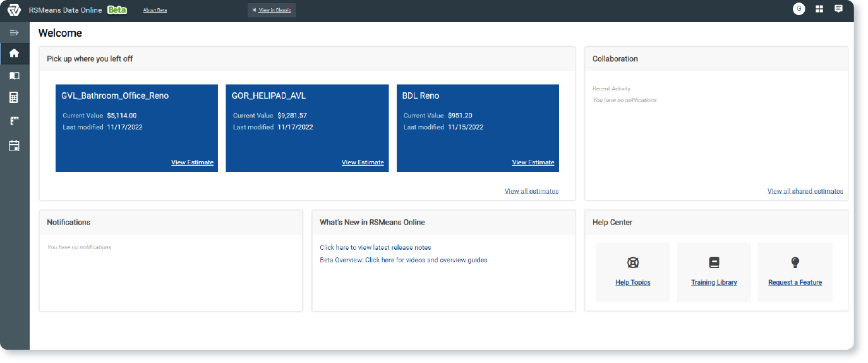Click here to view latest release notes
This screenshot has width=868, height=363.
375,247
